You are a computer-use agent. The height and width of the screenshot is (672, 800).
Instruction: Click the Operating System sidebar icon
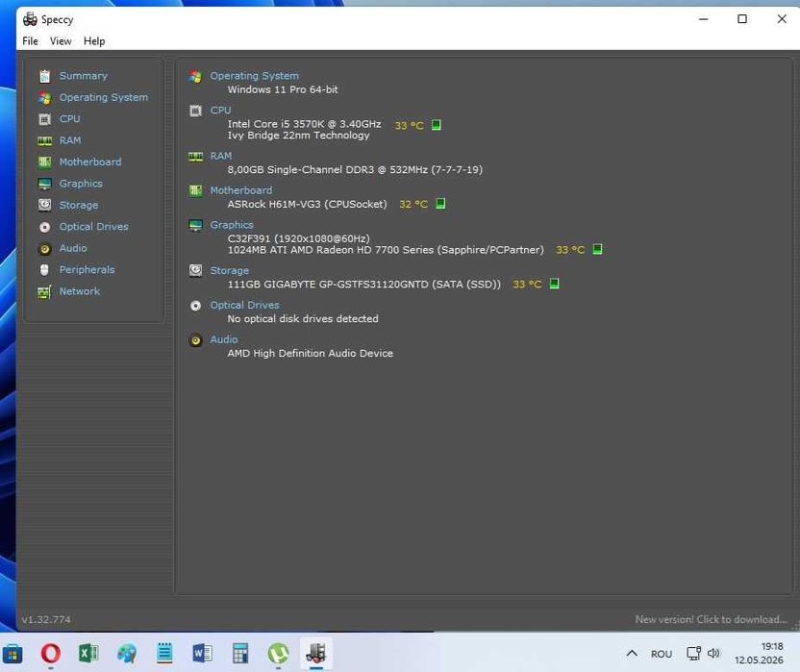(44, 97)
